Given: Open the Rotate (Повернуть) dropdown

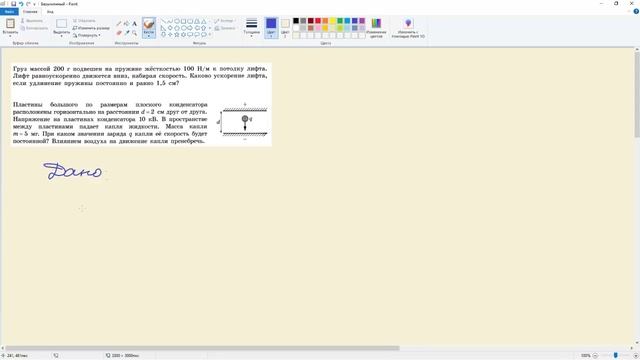Looking at the screenshot, I should point(87,36).
